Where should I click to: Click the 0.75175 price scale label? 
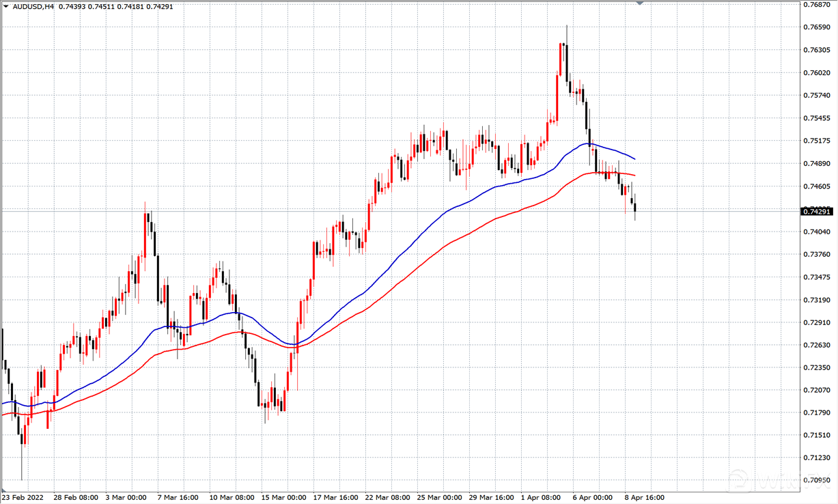point(816,141)
